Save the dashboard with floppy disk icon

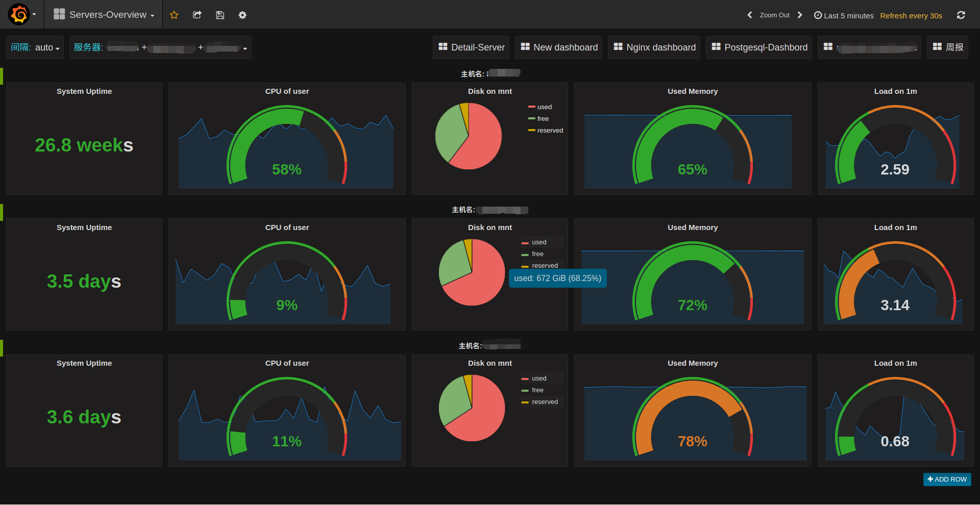220,15
